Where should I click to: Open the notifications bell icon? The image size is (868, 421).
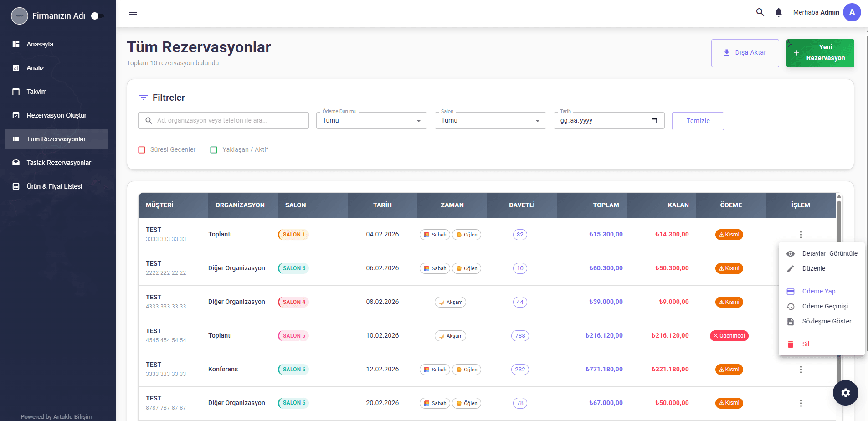click(779, 12)
